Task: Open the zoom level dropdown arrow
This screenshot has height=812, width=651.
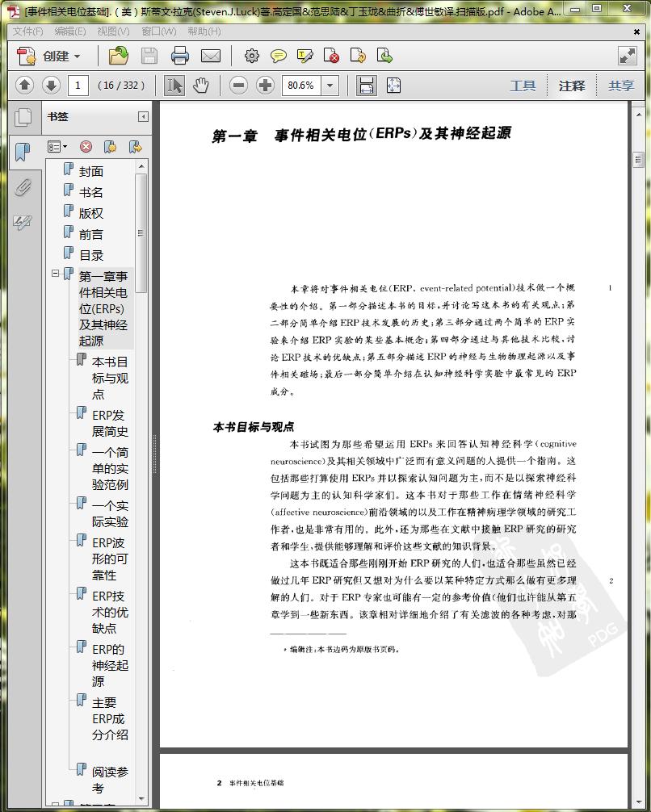Action: [330, 85]
